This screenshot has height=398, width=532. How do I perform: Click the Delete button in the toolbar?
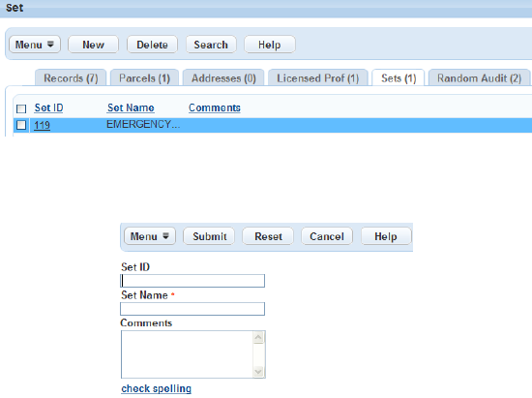pos(152,45)
